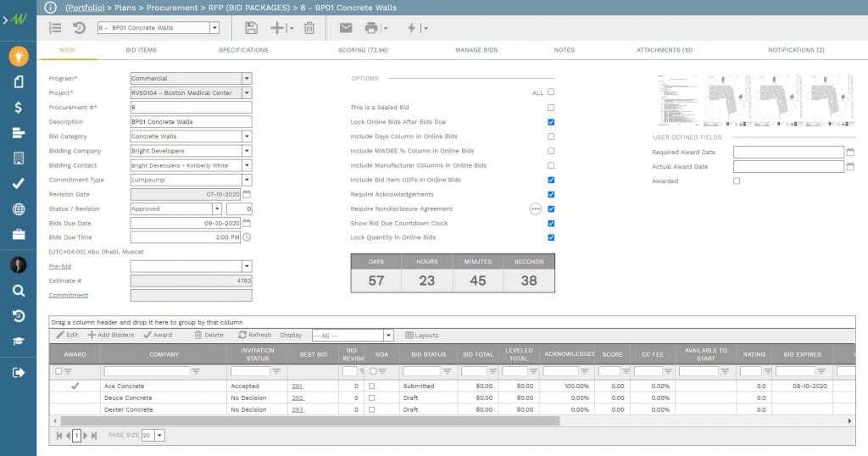Click the Delete button in grid toolbar
This screenshot has width=868, height=456.
point(209,335)
